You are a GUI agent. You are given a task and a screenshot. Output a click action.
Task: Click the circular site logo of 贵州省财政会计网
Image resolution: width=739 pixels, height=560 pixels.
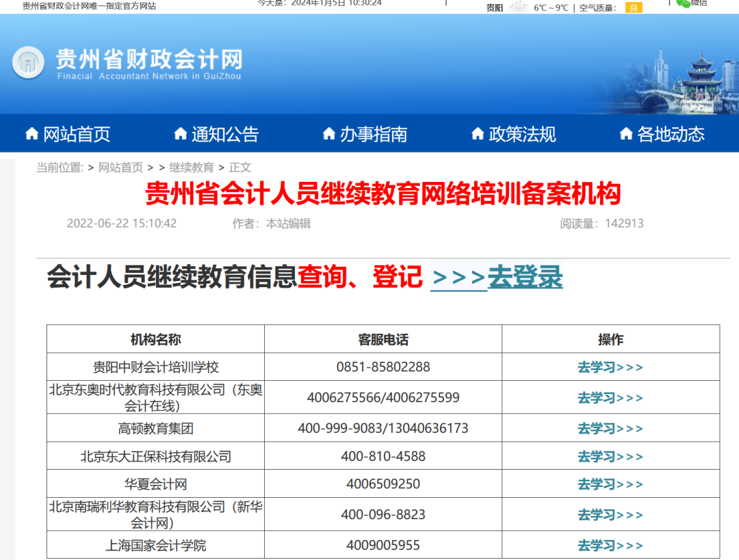point(27,62)
